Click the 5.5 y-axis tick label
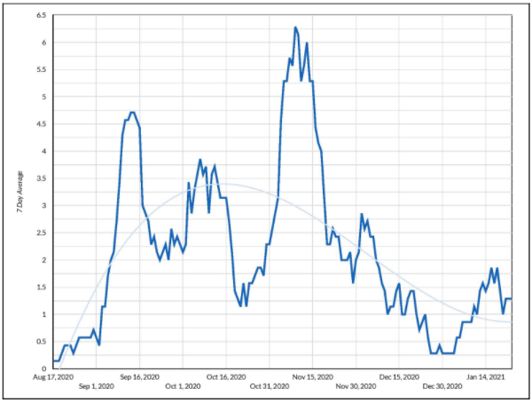The width and height of the screenshot is (532, 403). pyautogui.click(x=42, y=69)
